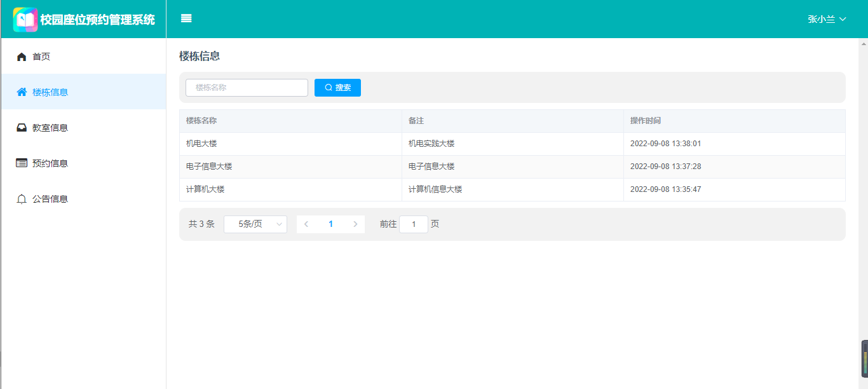Click the system audio meter widget at screen edge
This screenshot has height=389, width=868.
[864, 359]
